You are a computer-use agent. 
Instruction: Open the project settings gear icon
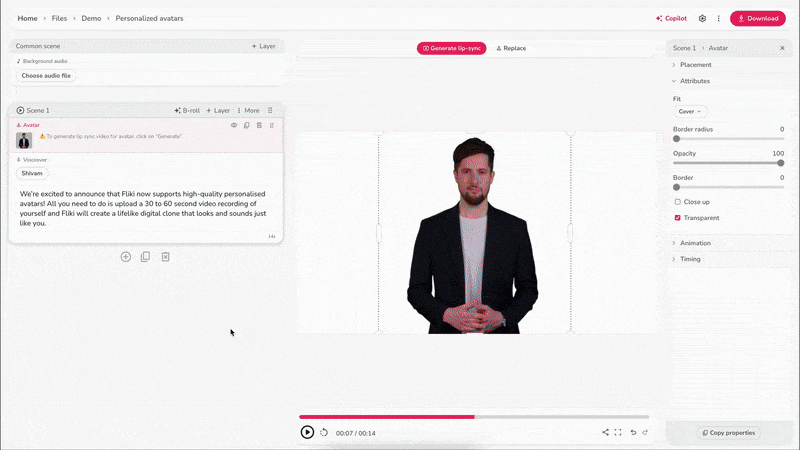coord(702,18)
